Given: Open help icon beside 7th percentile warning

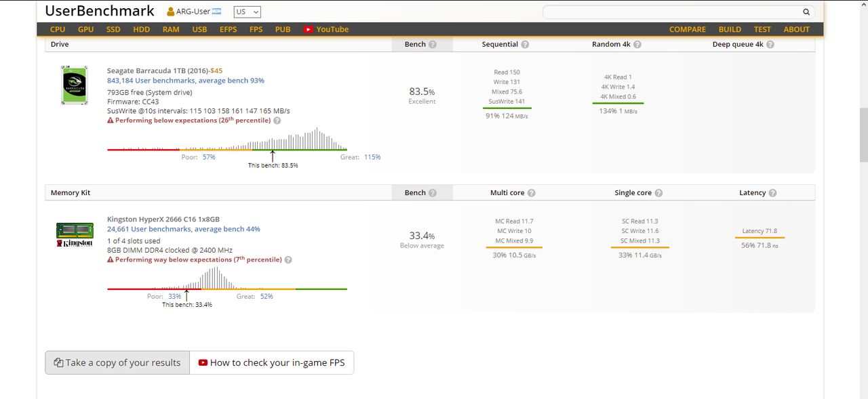Looking at the screenshot, I should 288,260.
